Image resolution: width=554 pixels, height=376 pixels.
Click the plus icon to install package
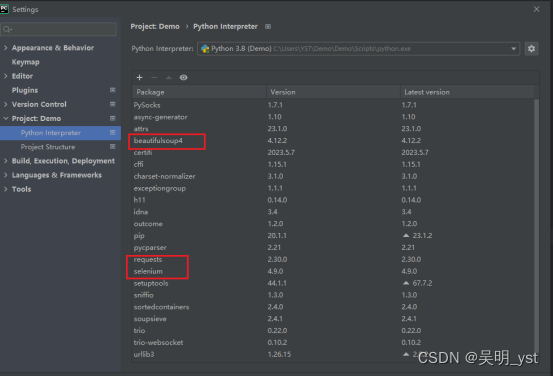[140, 77]
